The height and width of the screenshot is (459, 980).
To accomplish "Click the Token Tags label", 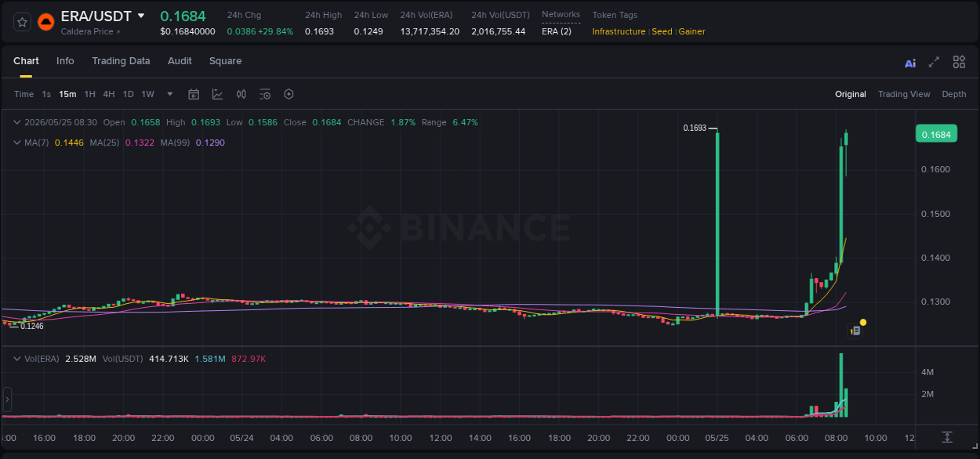I will pos(615,15).
